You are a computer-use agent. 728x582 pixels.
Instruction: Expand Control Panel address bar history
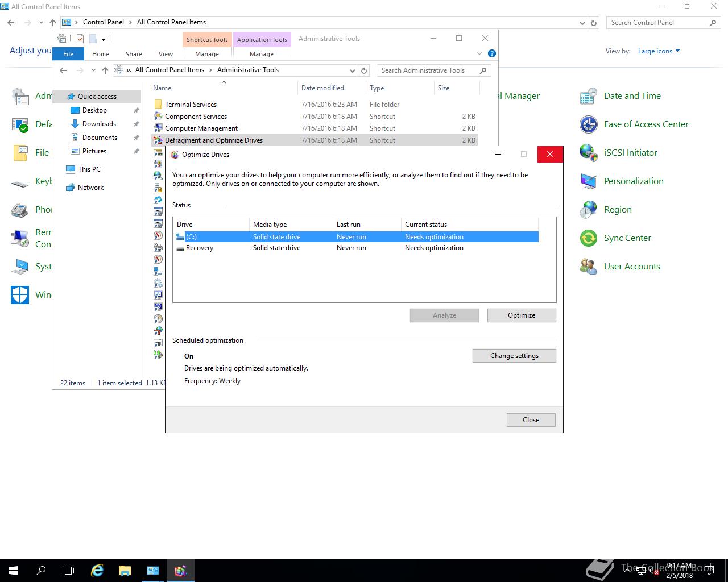pyautogui.click(x=582, y=23)
